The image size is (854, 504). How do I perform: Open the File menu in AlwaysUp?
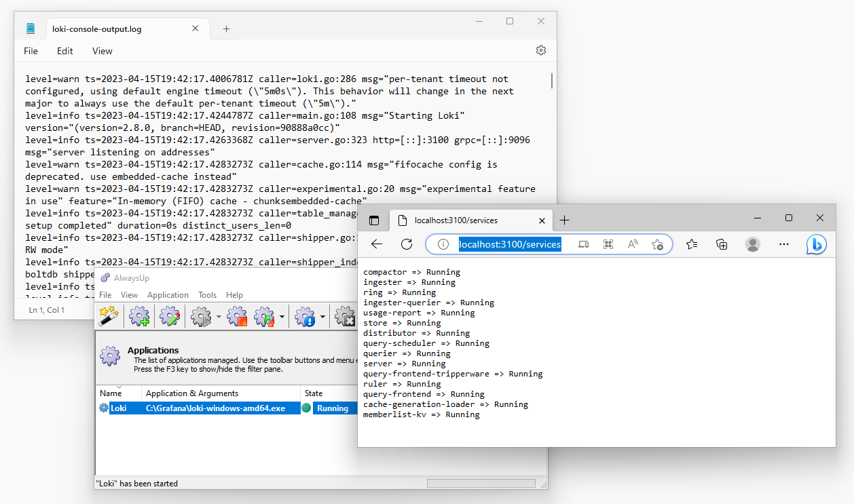pos(105,295)
